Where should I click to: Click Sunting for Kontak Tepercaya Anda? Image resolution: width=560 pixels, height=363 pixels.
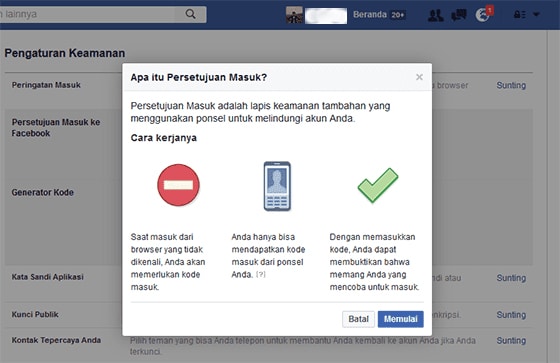pos(511,340)
